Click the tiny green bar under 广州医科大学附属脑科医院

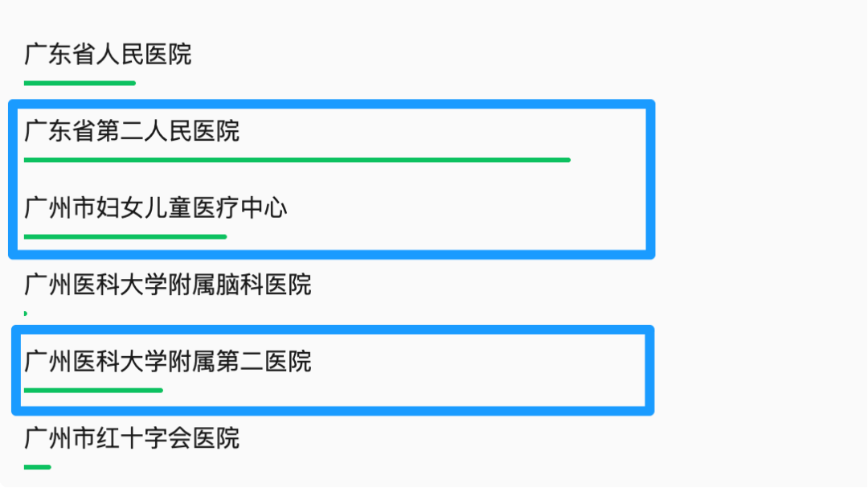[26, 313]
